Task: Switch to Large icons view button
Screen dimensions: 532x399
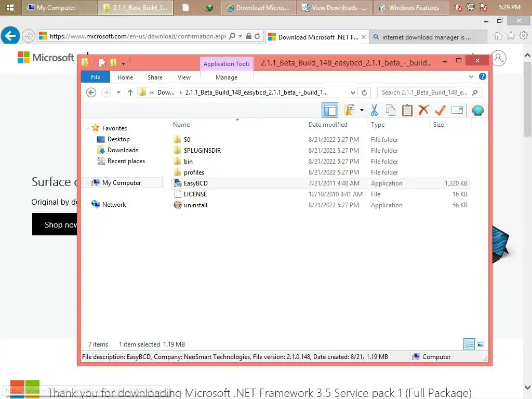Action: click(x=481, y=344)
